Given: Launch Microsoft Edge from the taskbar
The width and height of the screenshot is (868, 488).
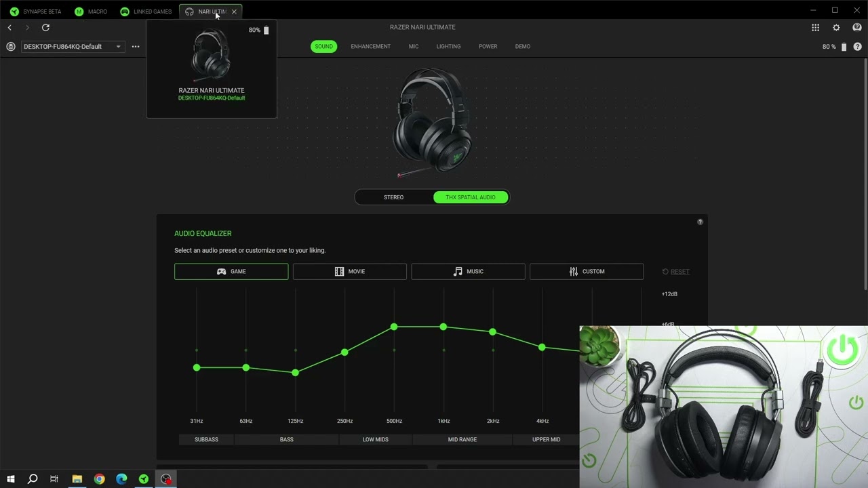Looking at the screenshot, I should pos(121,479).
